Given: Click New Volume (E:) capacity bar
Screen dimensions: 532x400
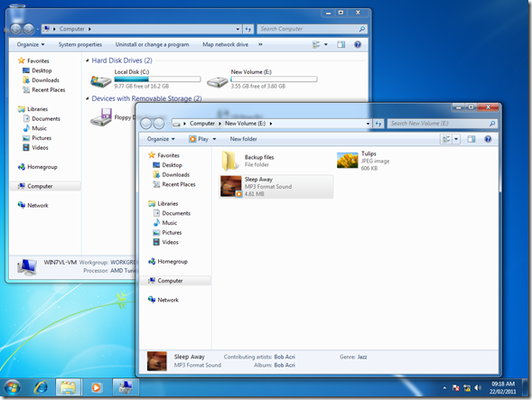Looking at the screenshot, I should coord(274,79).
